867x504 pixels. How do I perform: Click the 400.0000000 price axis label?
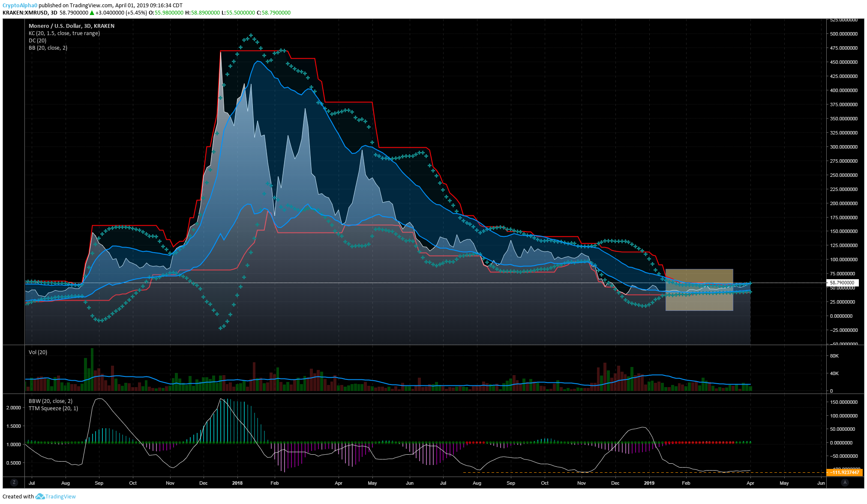[x=844, y=90]
